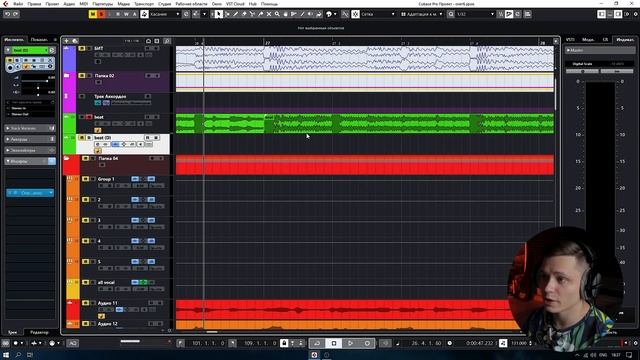Expand the Папка 04 folder track
The height and width of the screenshot is (360, 640).
pos(66,158)
